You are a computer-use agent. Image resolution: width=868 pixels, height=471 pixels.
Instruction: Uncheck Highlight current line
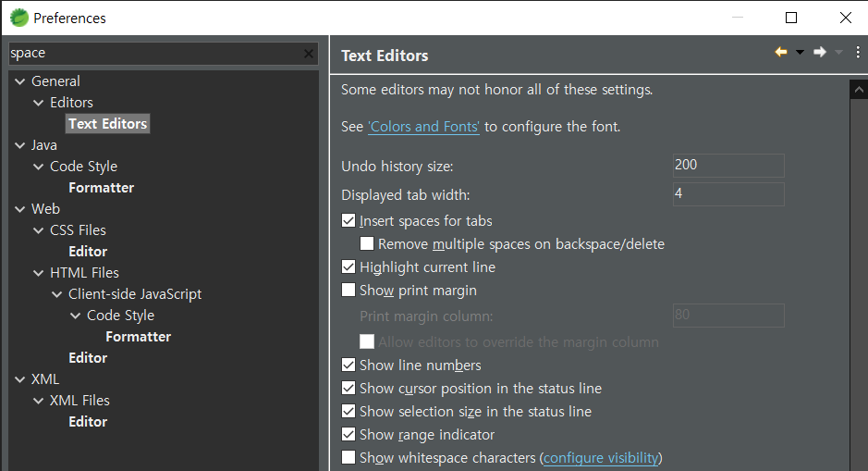348,267
